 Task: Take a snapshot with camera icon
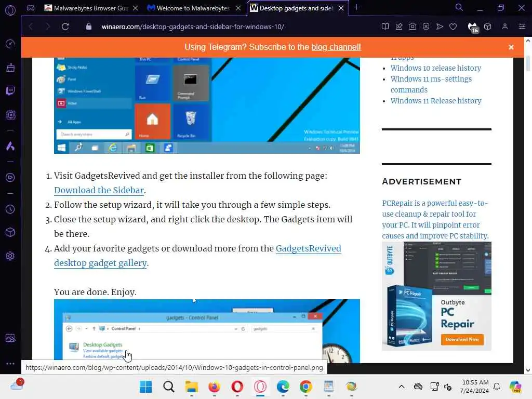click(412, 26)
